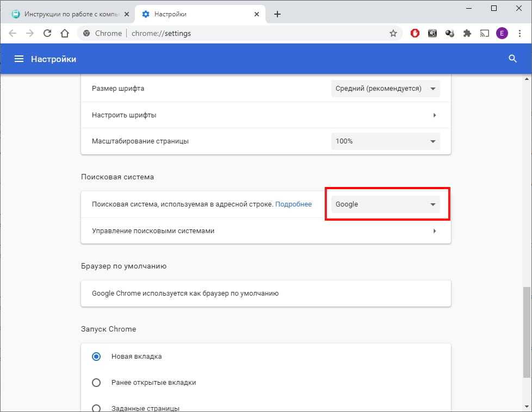
Task: Click the scrollbar down arrow
Action: click(527, 406)
